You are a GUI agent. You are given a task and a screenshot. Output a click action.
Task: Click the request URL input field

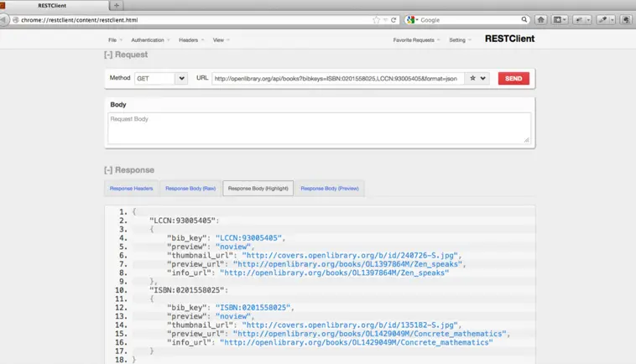click(x=337, y=78)
